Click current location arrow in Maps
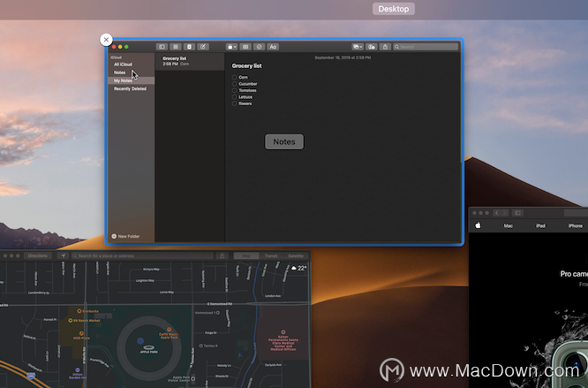The image size is (588, 388). tap(63, 256)
